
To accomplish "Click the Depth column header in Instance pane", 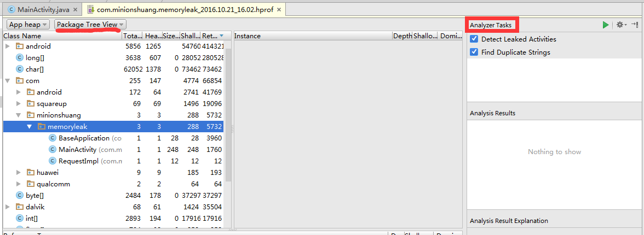I will (x=403, y=36).
